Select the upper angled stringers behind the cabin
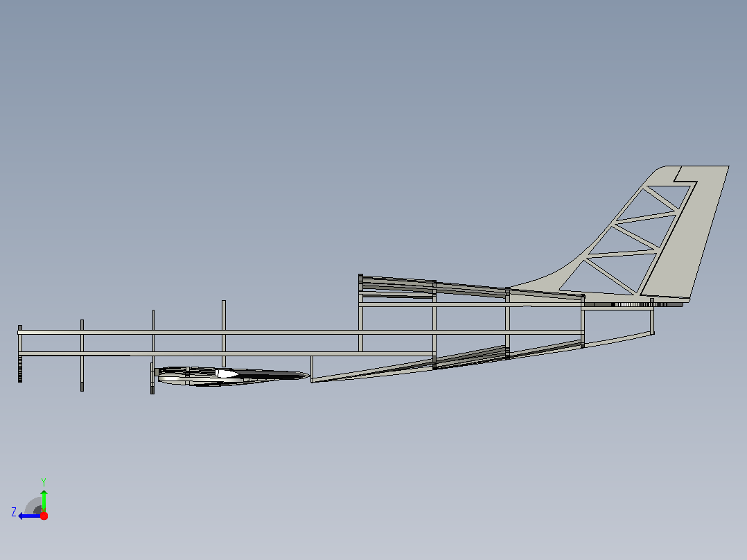 (x=472, y=288)
